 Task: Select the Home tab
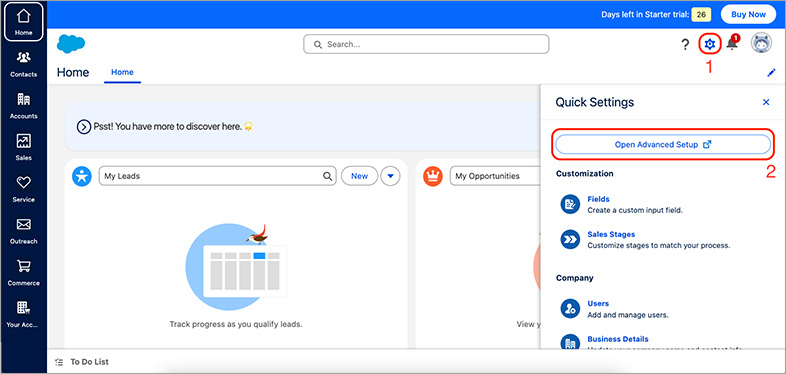pyautogui.click(x=122, y=72)
